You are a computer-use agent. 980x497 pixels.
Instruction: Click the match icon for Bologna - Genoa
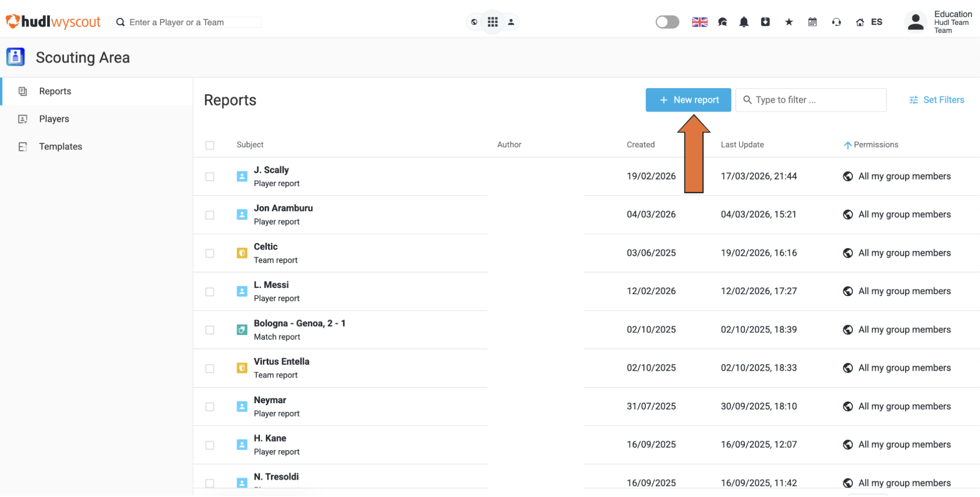pos(242,329)
